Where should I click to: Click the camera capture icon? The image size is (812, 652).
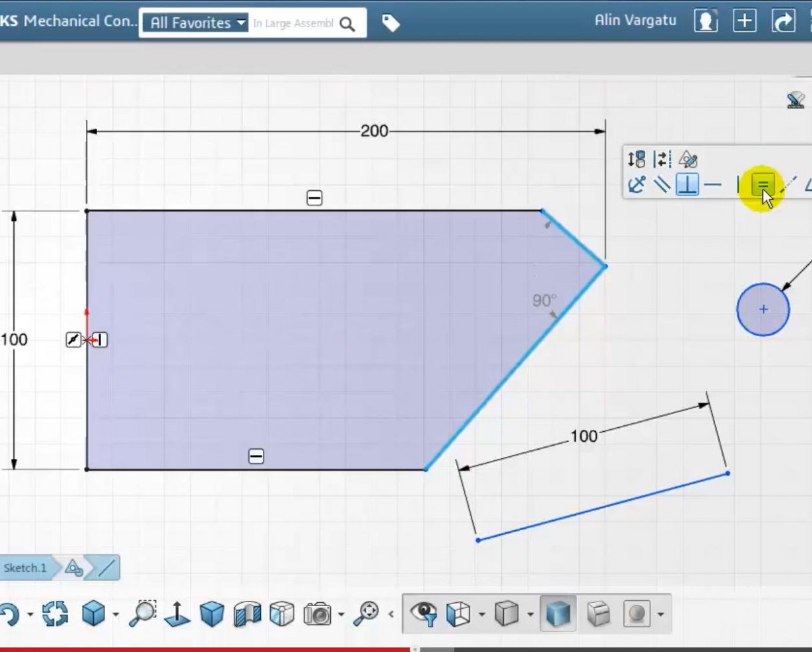[317, 613]
